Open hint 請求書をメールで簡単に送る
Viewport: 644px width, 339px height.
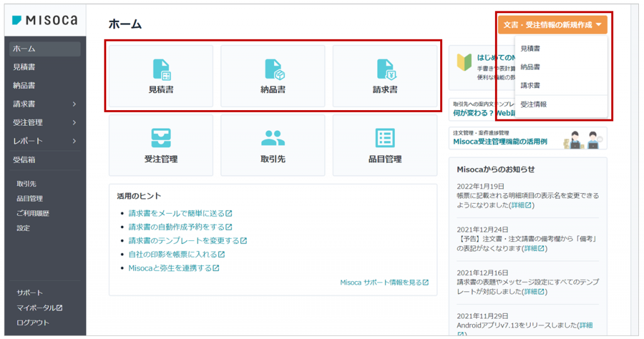coord(180,214)
